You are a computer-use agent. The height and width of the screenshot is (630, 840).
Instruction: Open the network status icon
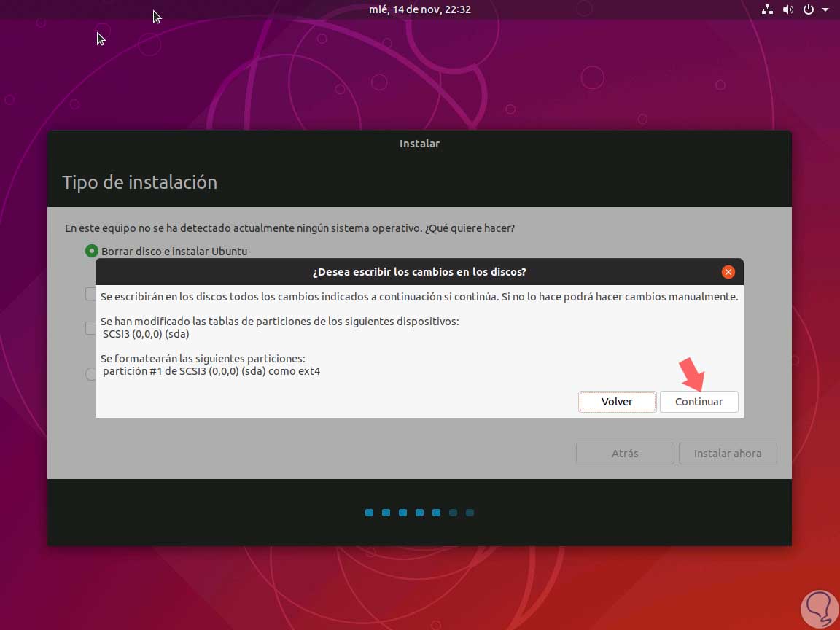click(767, 9)
